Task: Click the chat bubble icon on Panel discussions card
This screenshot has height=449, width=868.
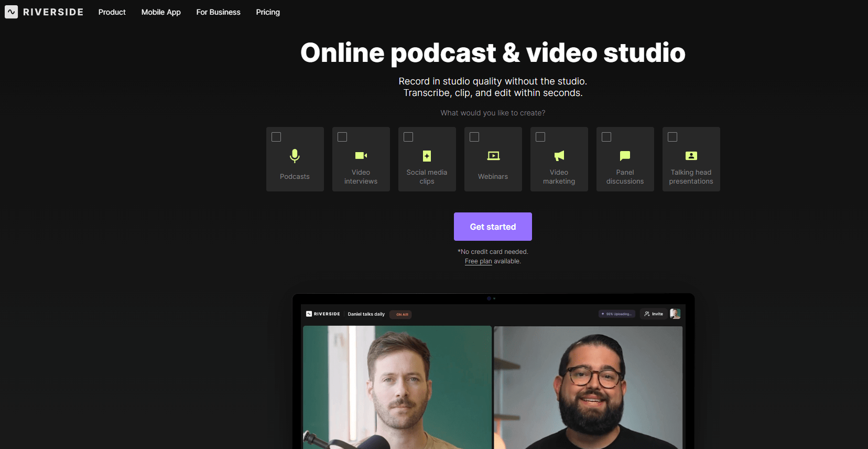Action: click(625, 156)
